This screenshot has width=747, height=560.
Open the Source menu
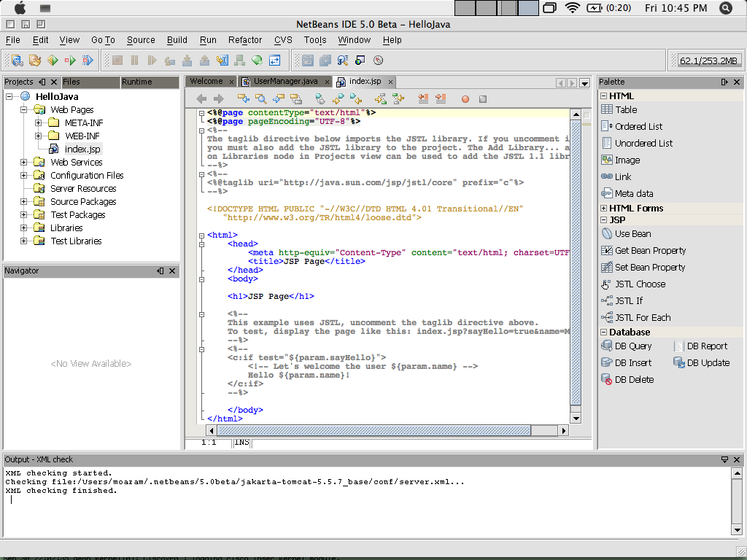click(x=141, y=40)
